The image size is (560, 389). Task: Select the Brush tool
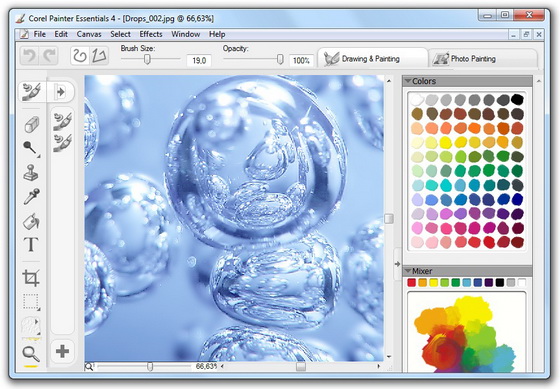pos(31,91)
